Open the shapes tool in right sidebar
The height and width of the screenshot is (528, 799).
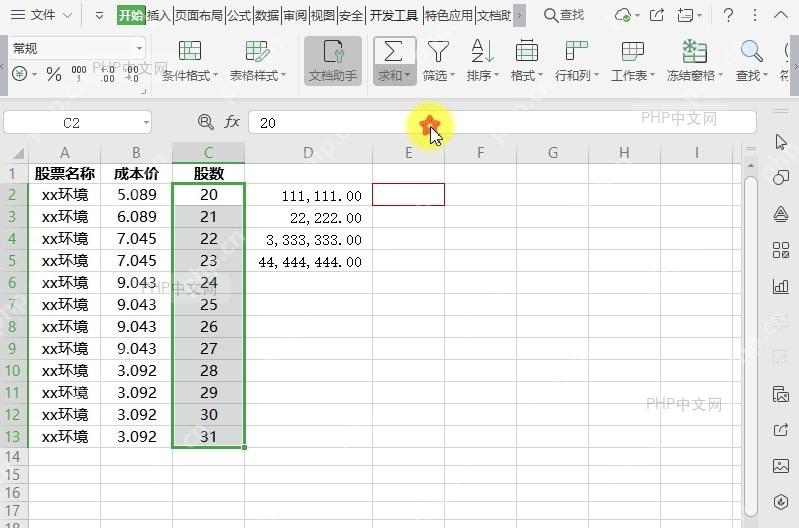781,177
